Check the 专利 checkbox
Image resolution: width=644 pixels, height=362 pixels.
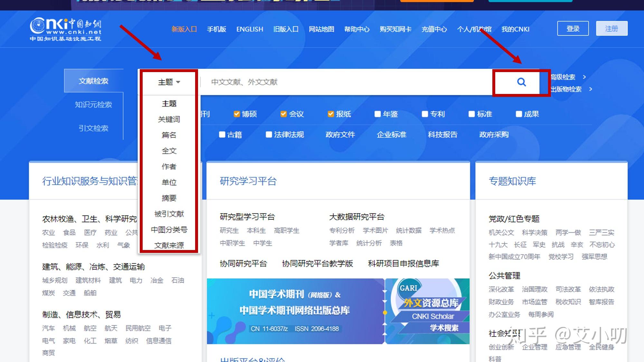coord(425,114)
